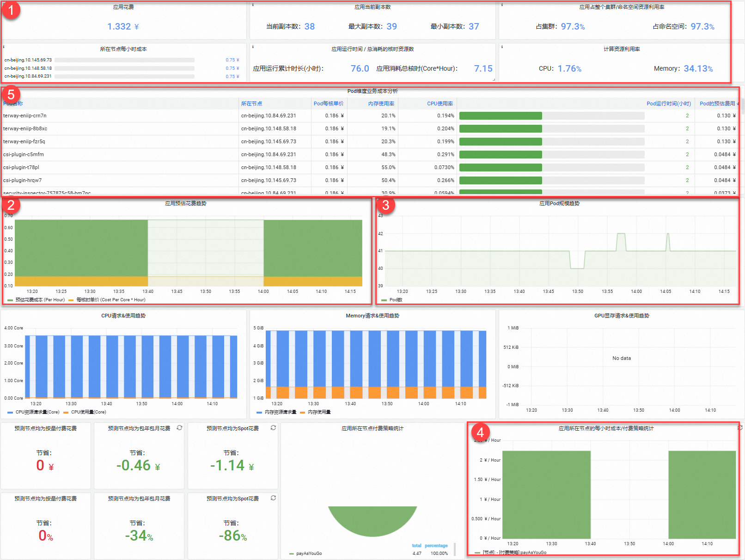Screen dimensions: 745x560
Task: Sort table by Pod的预估费用 column header
Action: point(717,103)
